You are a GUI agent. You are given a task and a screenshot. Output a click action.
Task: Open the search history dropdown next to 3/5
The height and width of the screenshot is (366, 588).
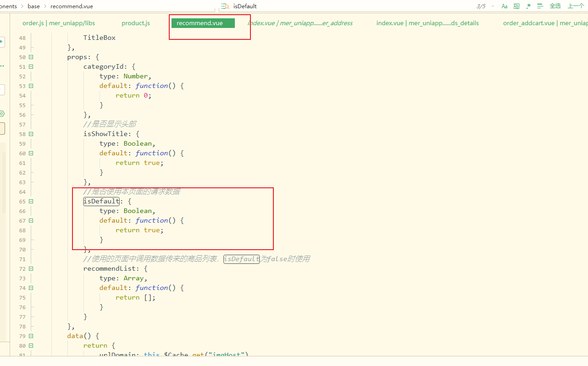click(x=493, y=6)
